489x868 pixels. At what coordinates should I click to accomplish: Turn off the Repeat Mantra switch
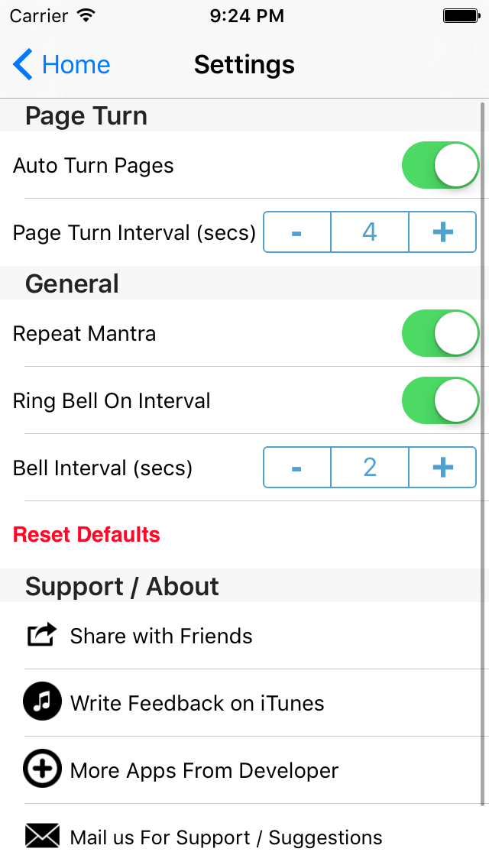click(x=440, y=333)
